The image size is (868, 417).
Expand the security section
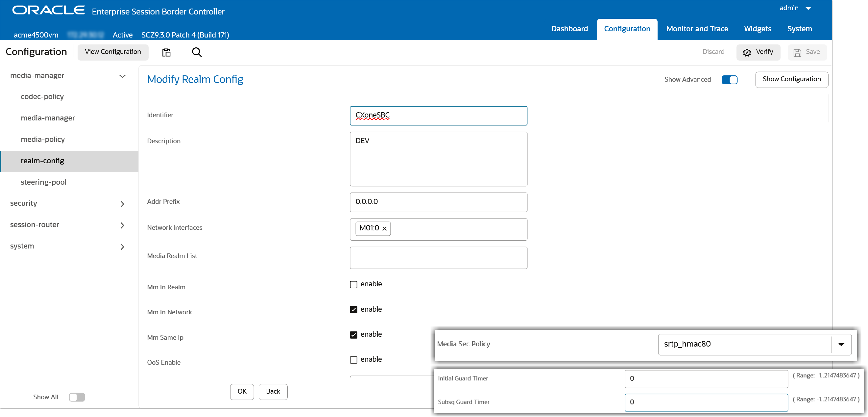[122, 204]
